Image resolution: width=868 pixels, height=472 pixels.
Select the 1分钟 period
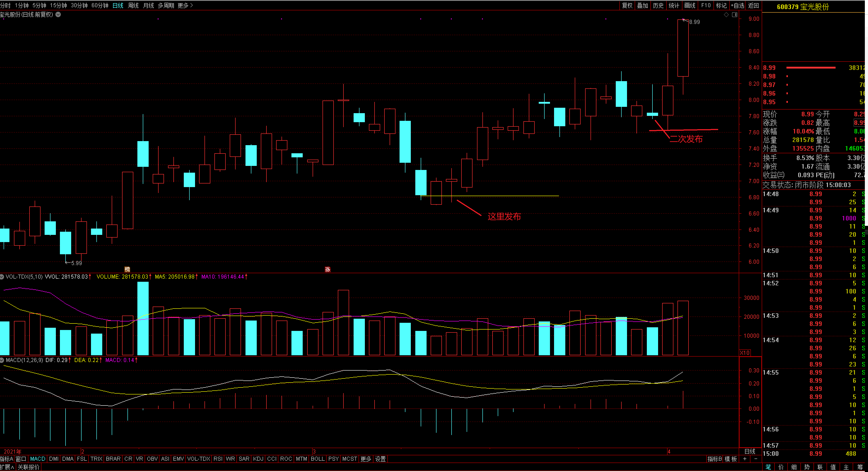22,5
